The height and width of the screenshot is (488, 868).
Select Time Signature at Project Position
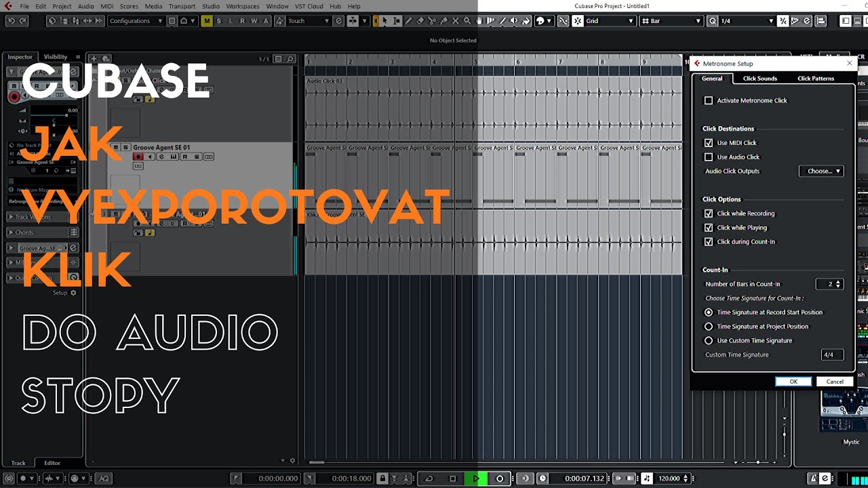[709, 327]
